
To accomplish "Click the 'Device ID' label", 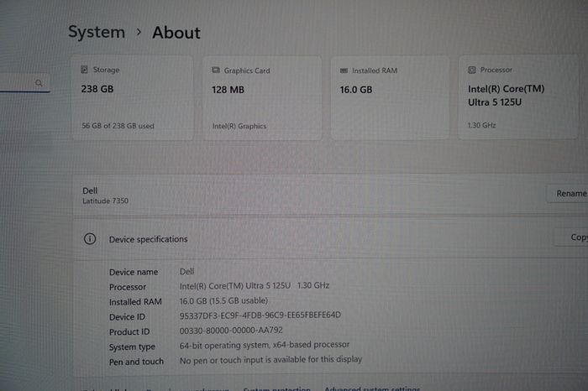I will pyautogui.click(x=127, y=317).
